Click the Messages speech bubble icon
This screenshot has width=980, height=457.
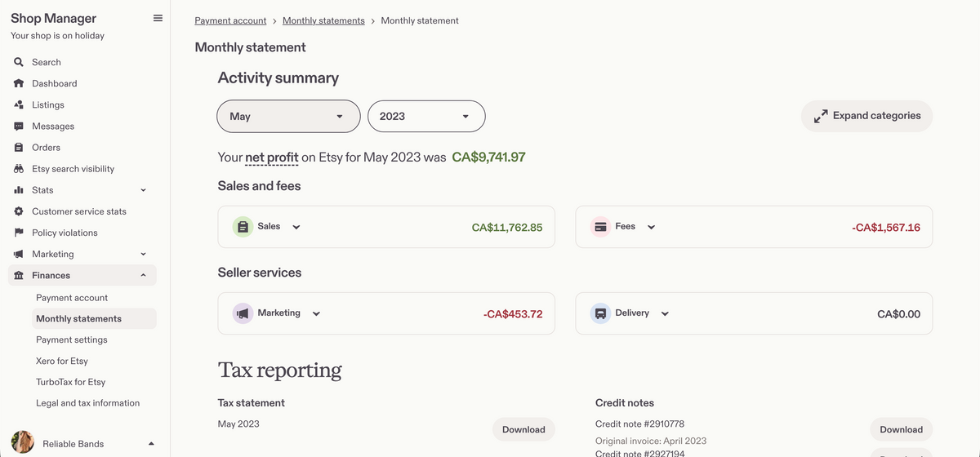(19, 126)
